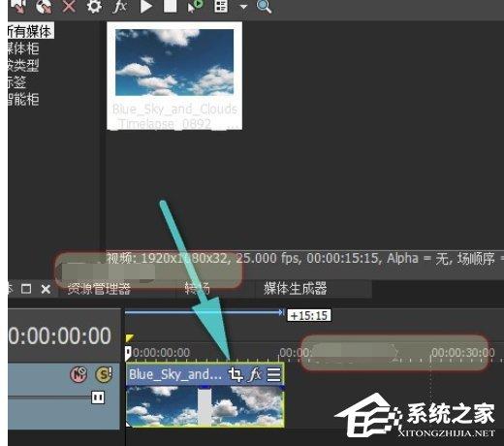
Task: Click the large 0:00:00:00 timecode display
Action: 60,335
